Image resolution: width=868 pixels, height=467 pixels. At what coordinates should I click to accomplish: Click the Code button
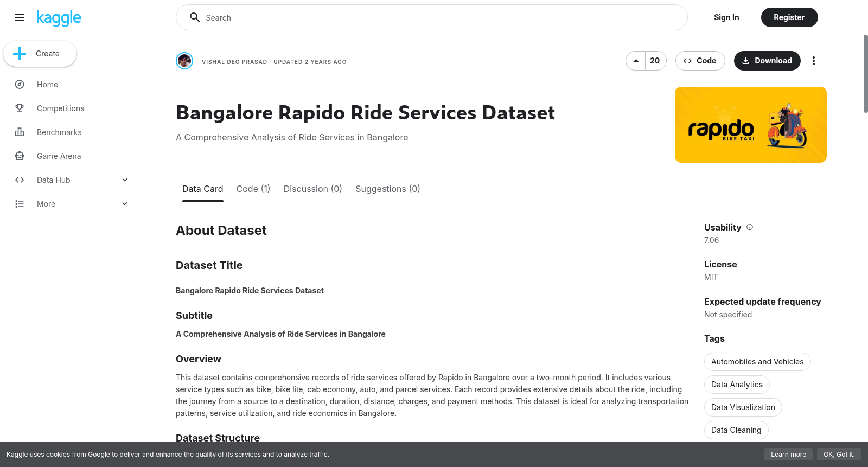[700, 61]
